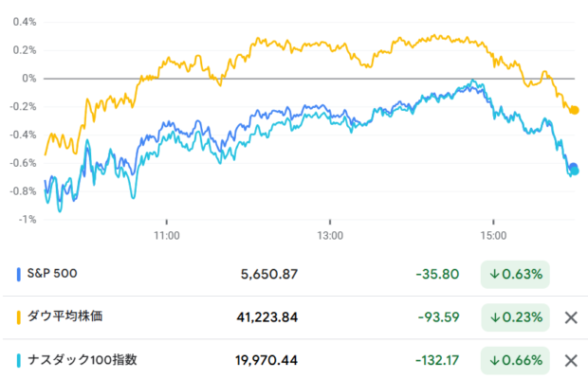
Task: Click the cyan Nasdaq end-point dot
Action: click(575, 171)
